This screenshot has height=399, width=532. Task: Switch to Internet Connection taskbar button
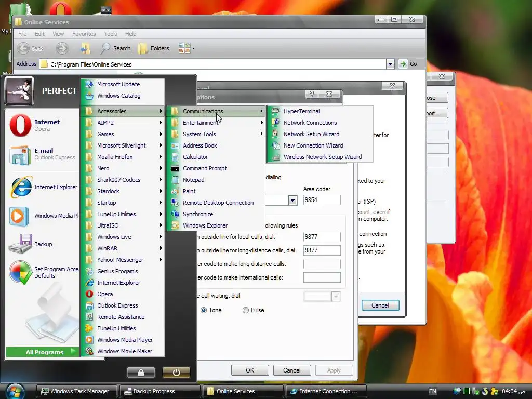click(x=326, y=391)
